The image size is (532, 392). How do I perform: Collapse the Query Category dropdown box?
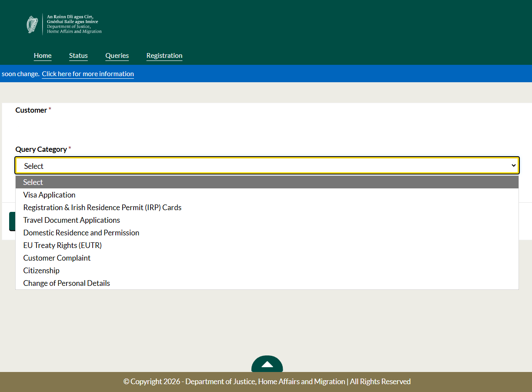267,166
